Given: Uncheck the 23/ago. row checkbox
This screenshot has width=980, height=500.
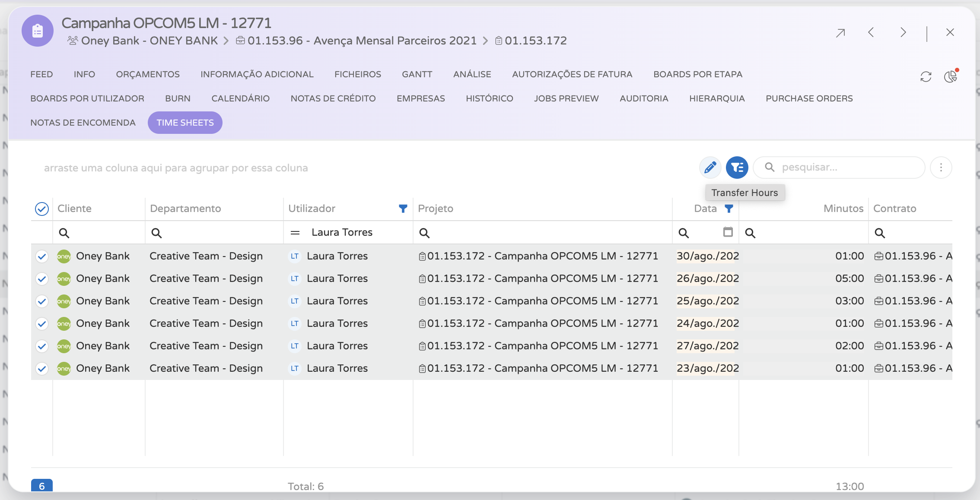Looking at the screenshot, I should tap(42, 369).
